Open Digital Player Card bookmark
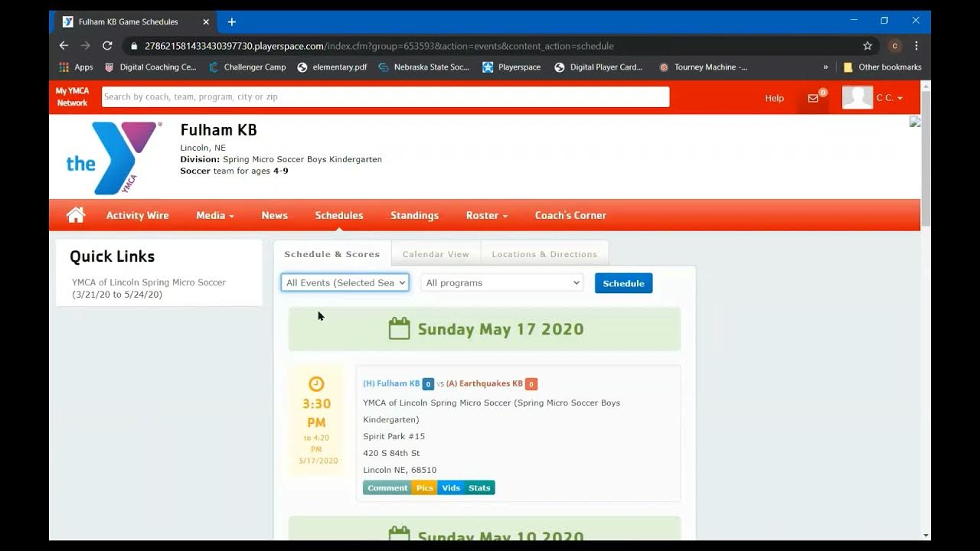 tap(599, 67)
